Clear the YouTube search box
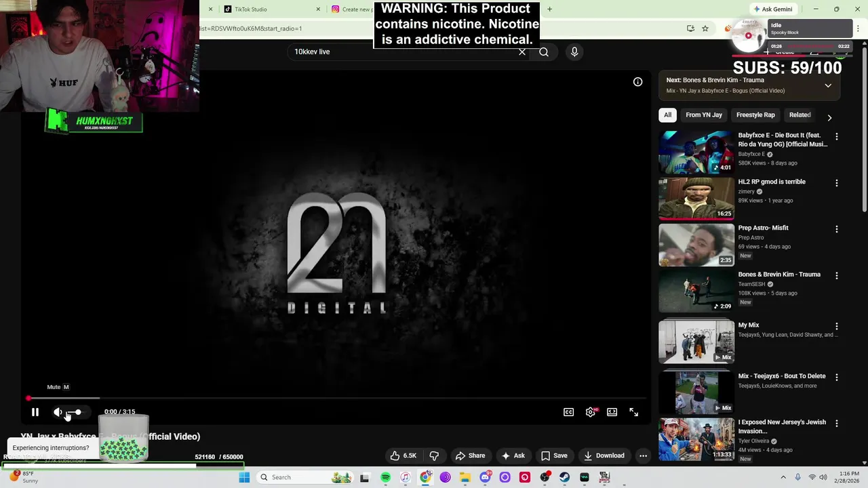 pos(522,52)
